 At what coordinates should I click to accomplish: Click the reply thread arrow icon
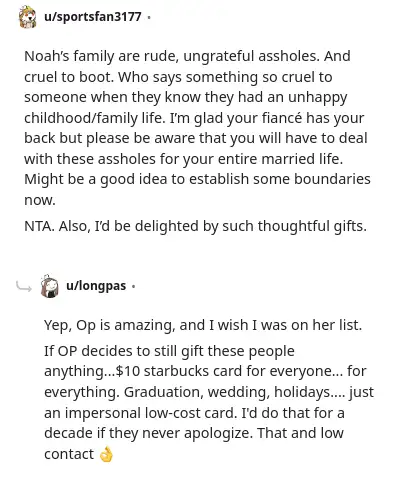click(x=24, y=286)
